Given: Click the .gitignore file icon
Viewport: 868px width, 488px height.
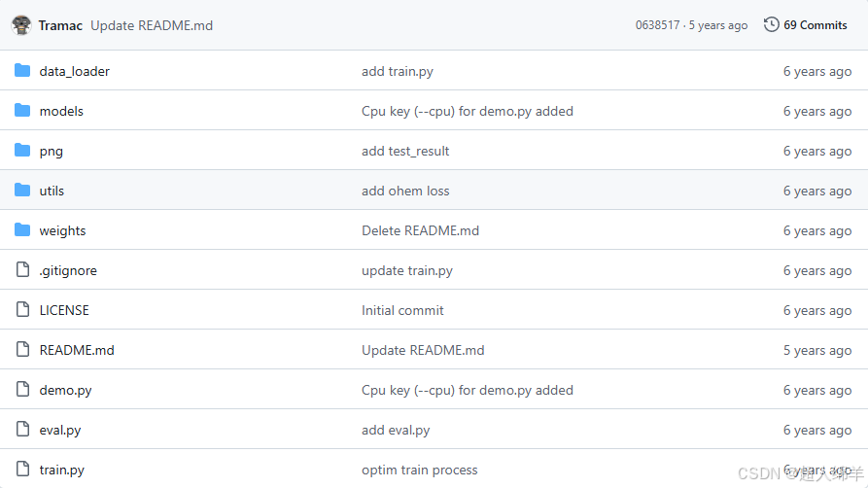Looking at the screenshot, I should point(22,269).
